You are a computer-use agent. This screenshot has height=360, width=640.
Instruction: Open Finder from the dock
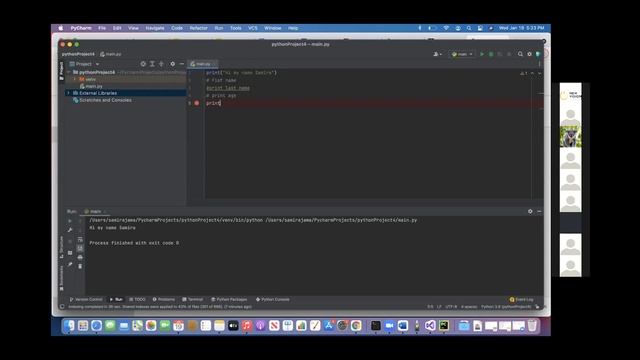pos(69,326)
